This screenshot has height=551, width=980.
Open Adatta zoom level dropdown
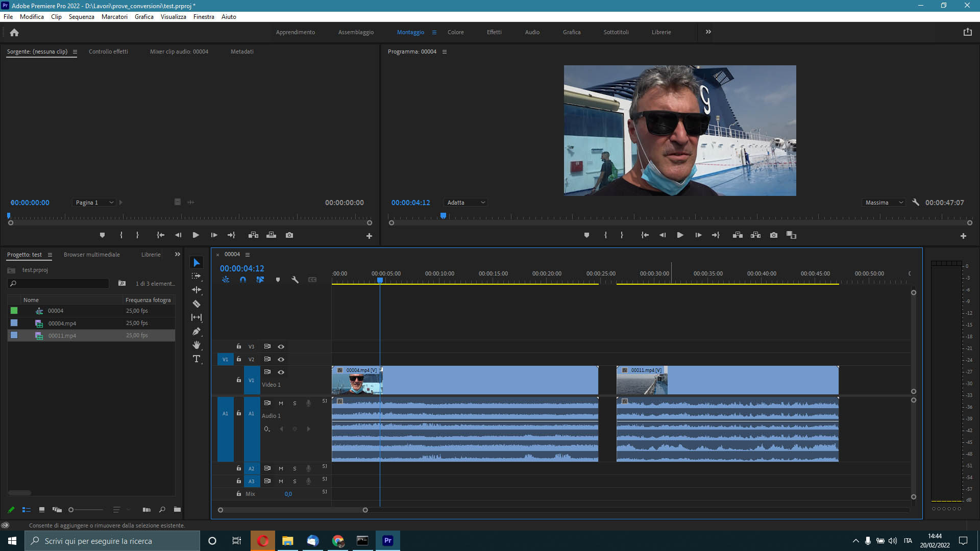tap(465, 203)
